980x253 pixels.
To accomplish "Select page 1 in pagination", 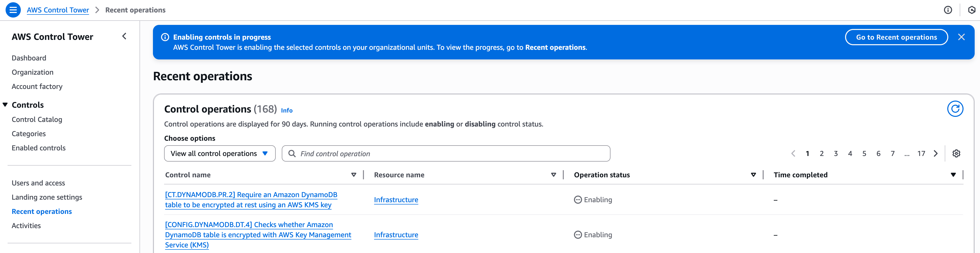I will (807, 153).
